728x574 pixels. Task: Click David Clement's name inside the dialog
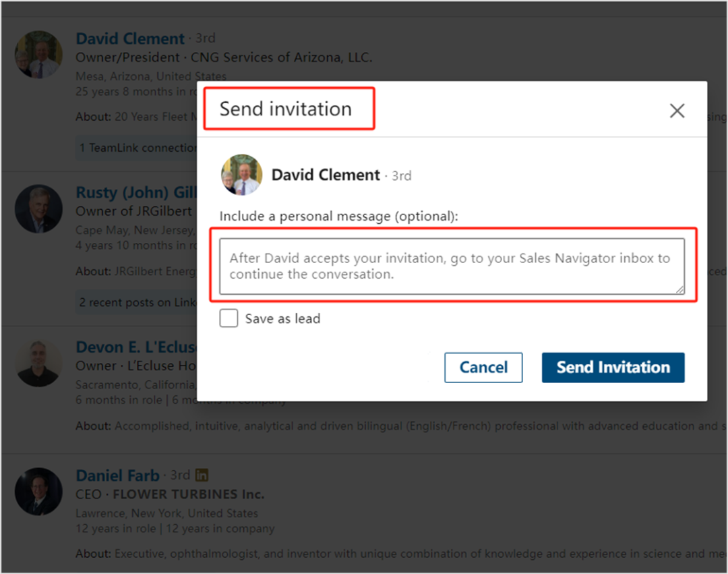tap(326, 175)
